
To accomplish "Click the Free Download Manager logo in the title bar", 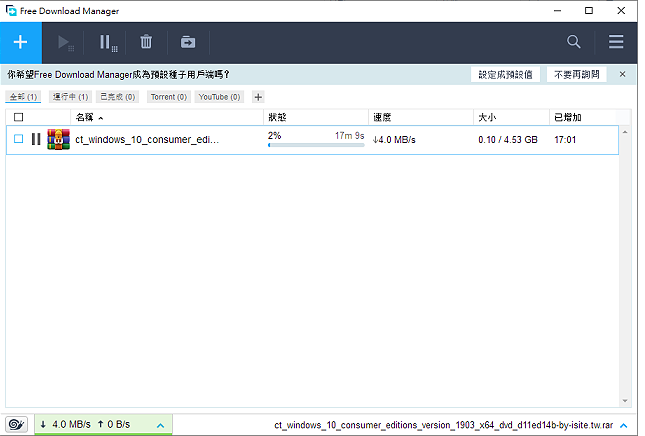I will pyautogui.click(x=11, y=10).
